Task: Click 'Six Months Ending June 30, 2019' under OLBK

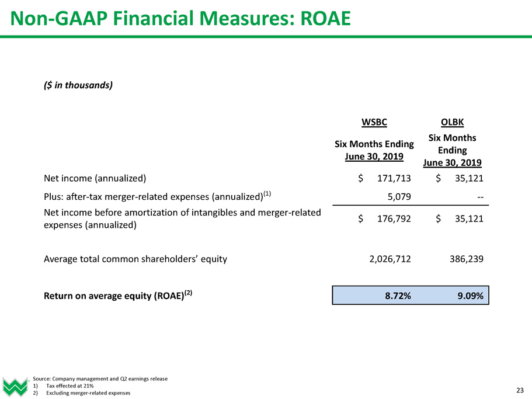Action: coord(452,150)
